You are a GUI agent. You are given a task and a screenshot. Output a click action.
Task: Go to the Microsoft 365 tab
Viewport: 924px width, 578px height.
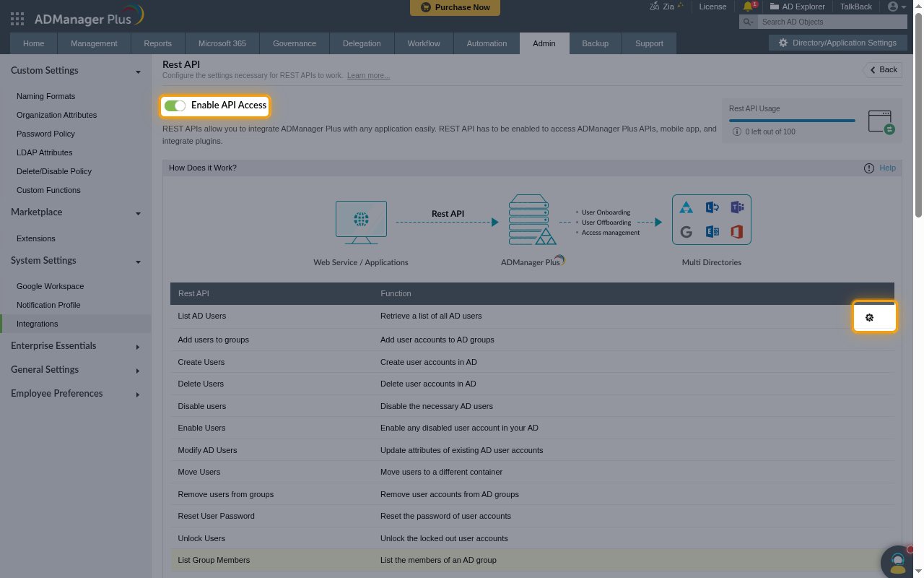pos(222,43)
